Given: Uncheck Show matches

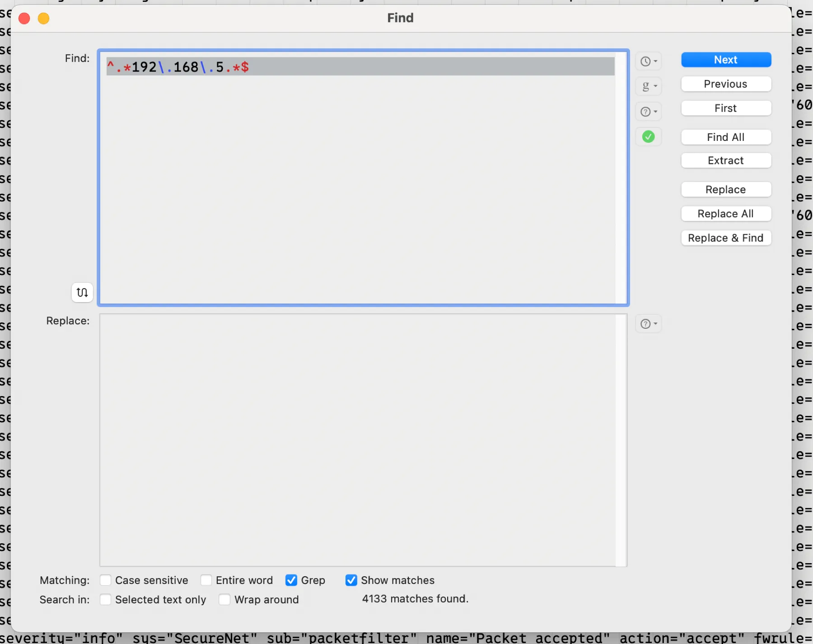Looking at the screenshot, I should 352,580.
